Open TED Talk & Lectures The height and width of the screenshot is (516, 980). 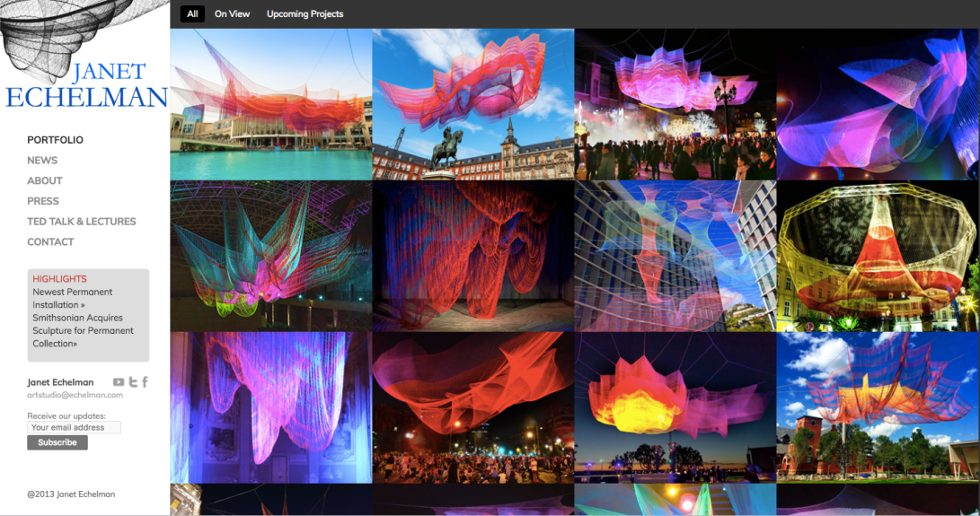click(82, 222)
